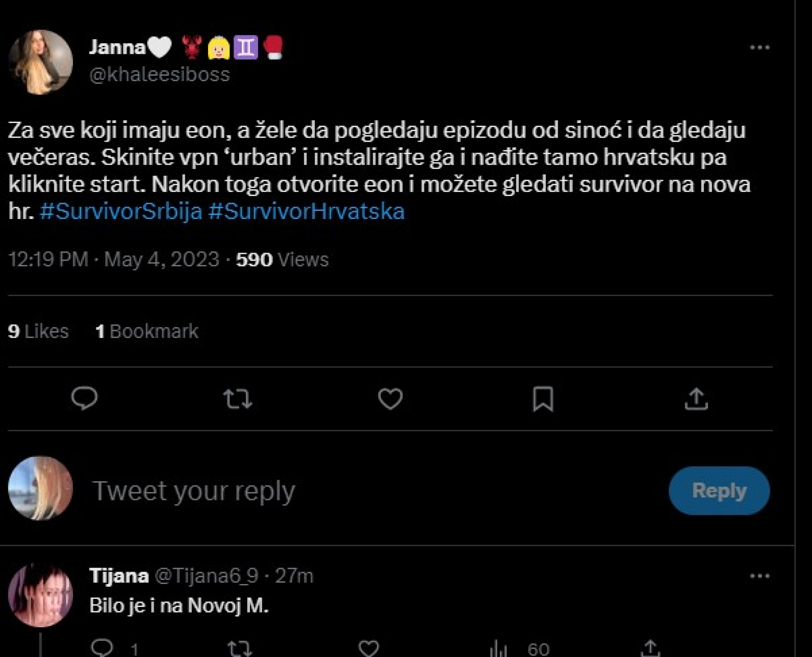This screenshot has width=812, height=657.
Task: Click the blue Reply button
Action: pyautogui.click(x=719, y=491)
